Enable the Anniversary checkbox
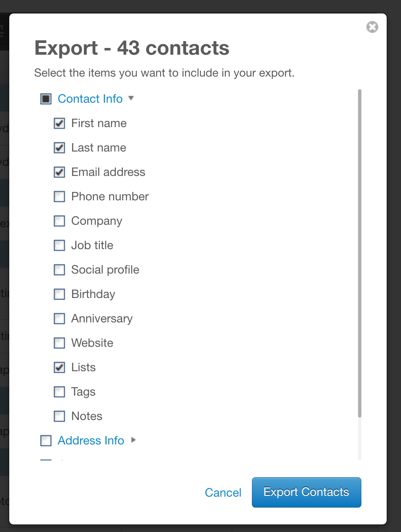401x532 pixels. [59, 319]
